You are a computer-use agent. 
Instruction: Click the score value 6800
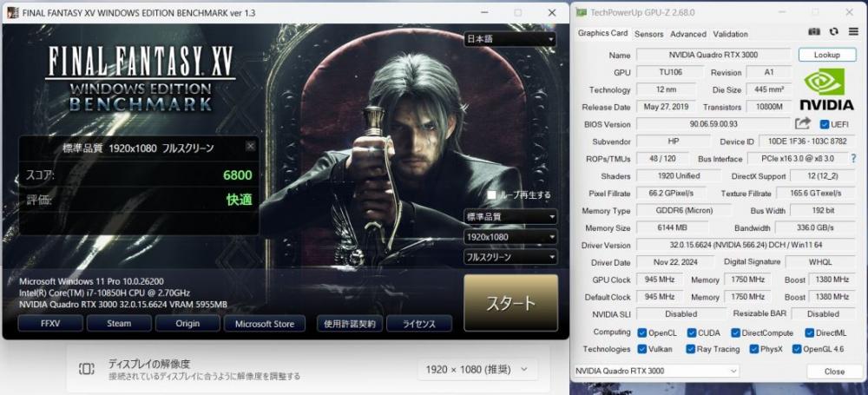(238, 175)
